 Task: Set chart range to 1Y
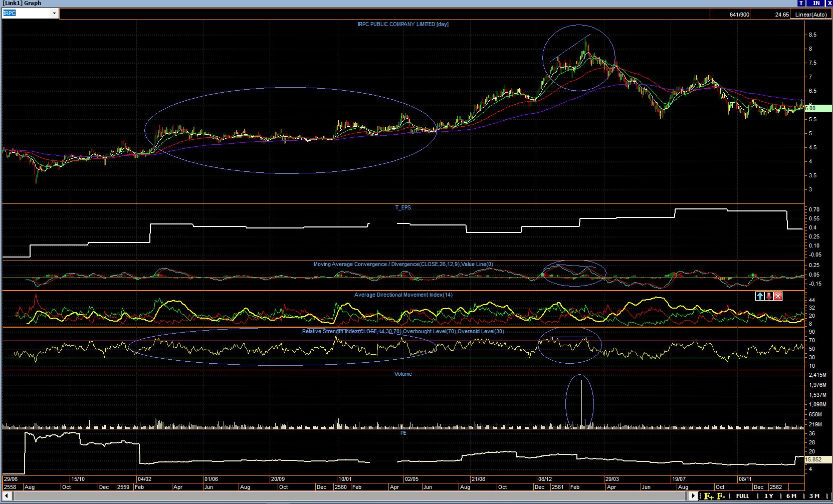(768, 496)
